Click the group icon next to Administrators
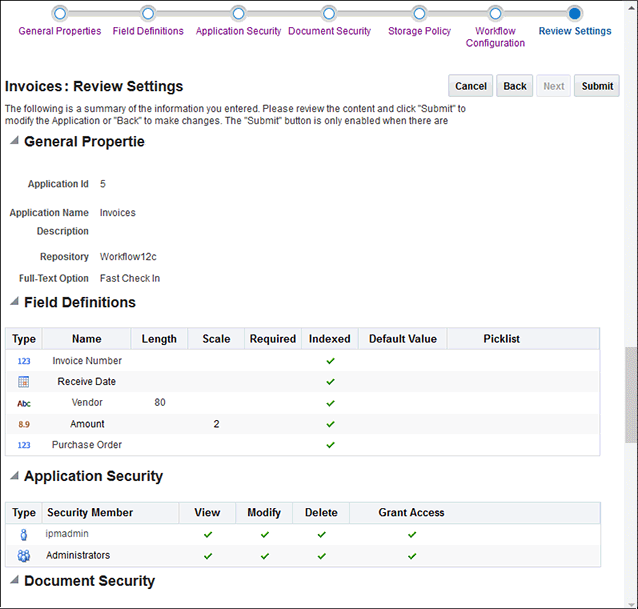 [24, 555]
